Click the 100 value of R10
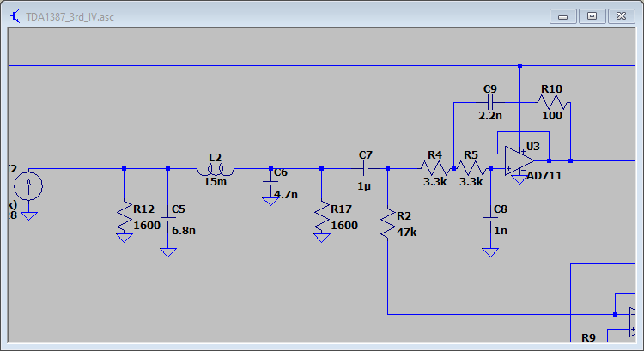This screenshot has width=644, height=351. tap(552, 116)
